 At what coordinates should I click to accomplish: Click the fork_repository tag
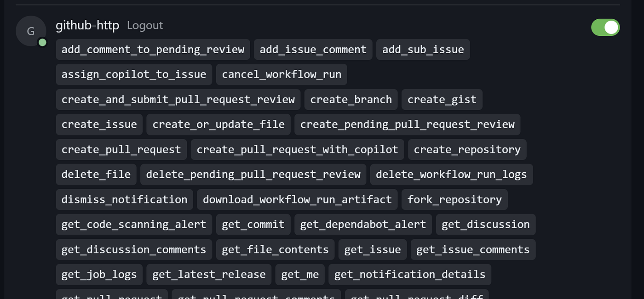coord(454,199)
